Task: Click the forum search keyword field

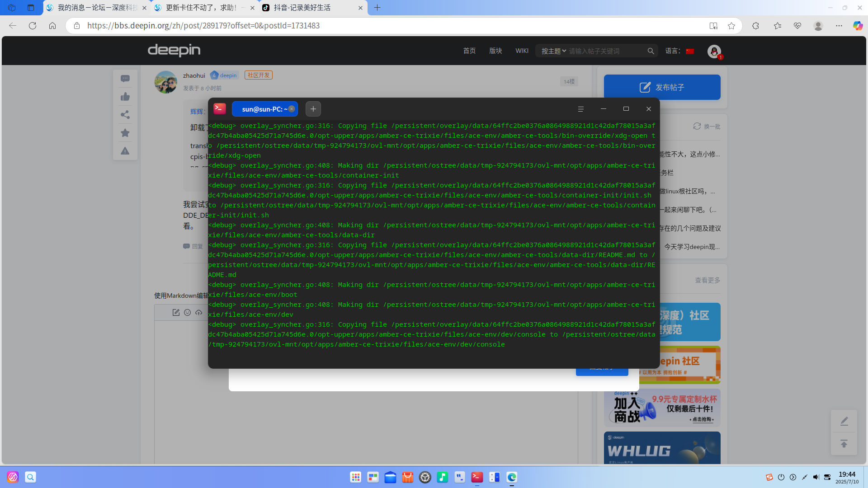Action: [606, 51]
